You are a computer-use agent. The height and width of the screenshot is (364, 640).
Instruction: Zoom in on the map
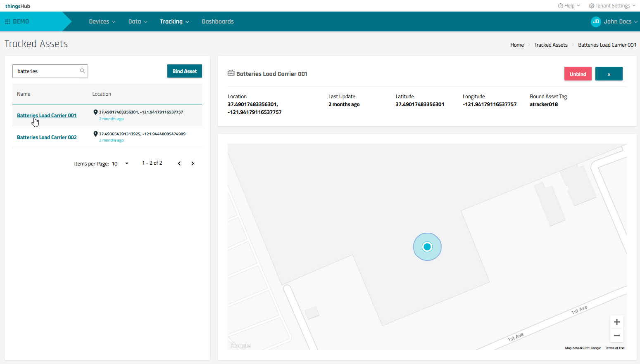tap(616, 322)
